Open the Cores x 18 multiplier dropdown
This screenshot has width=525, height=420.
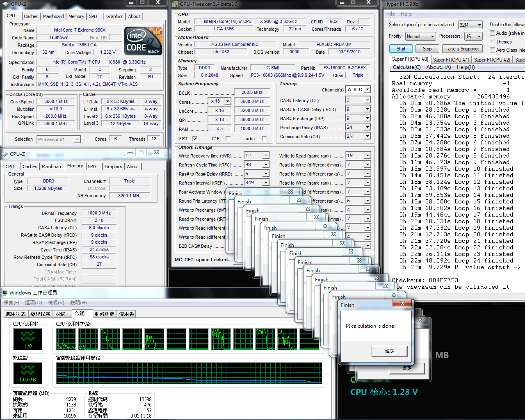click(228, 101)
